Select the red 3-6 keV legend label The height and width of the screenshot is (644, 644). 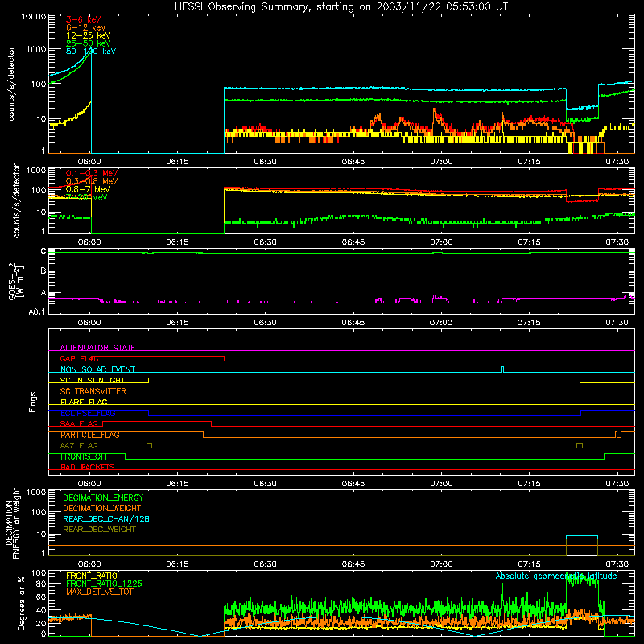(83, 19)
